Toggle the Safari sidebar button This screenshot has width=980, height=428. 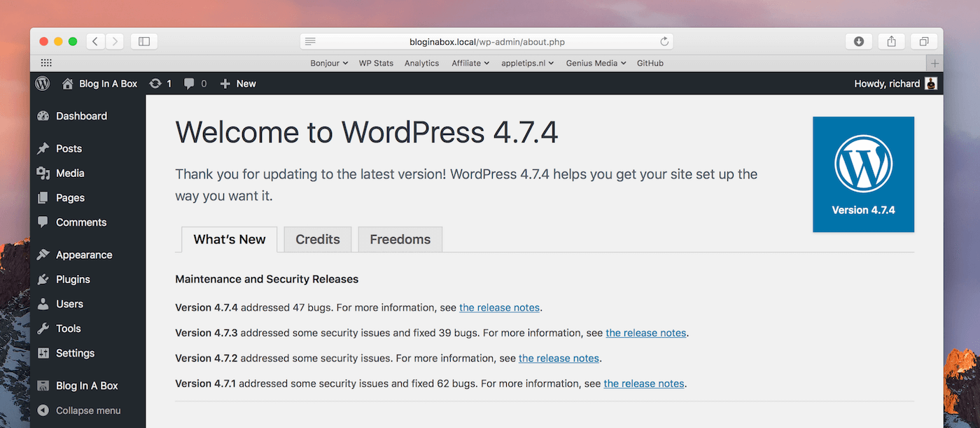pyautogui.click(x=144, y=41)
